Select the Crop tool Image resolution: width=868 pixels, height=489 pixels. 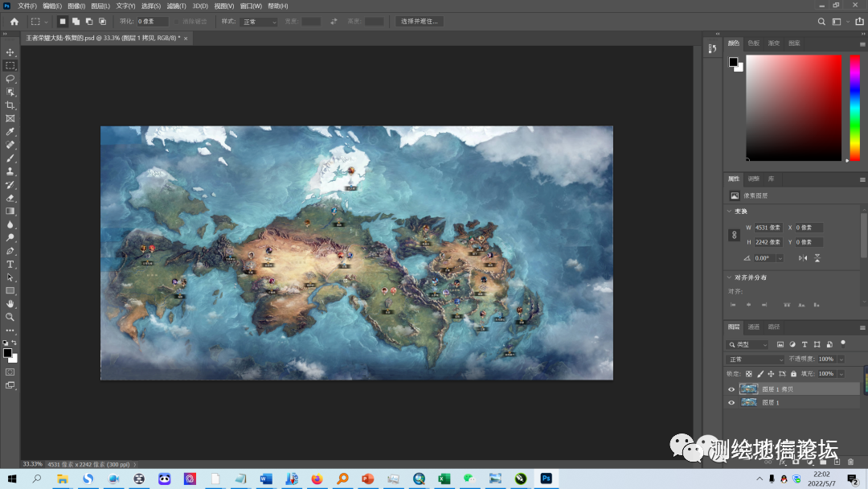(10, 105)
